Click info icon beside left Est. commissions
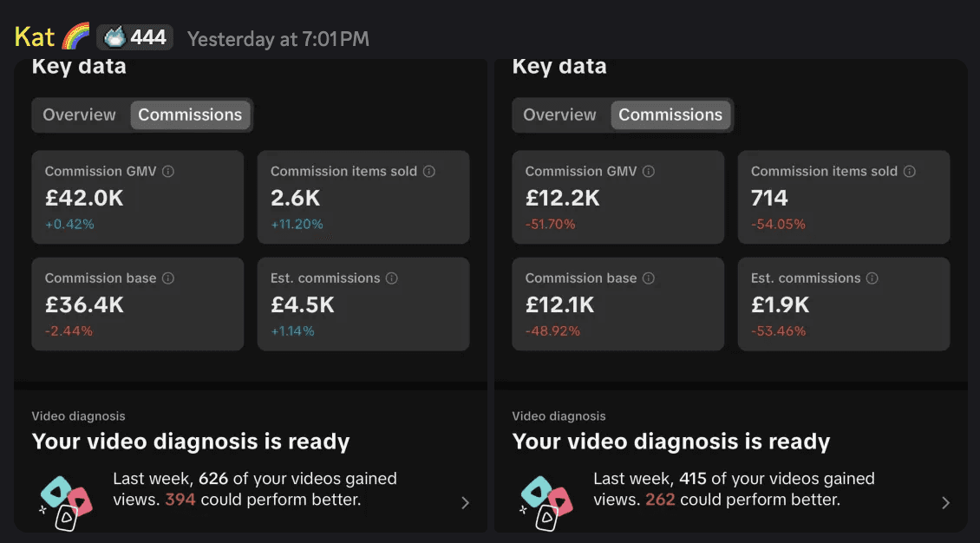Viewport: 980px width, 543px height. coord(392,278)
